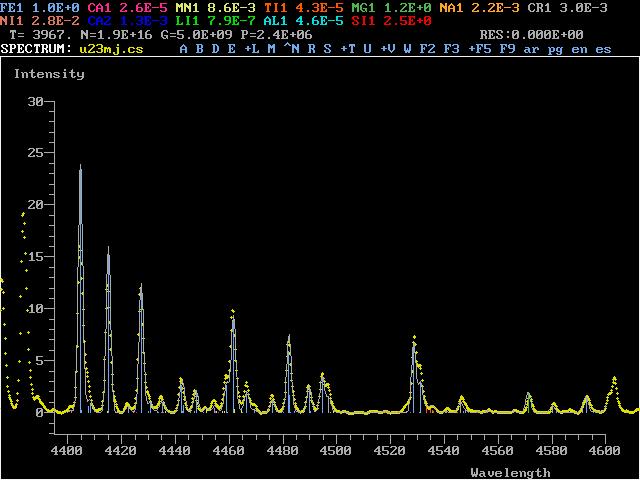
Task: Click the 4500 wavelength tick label
Action: [x=336, y=451]
